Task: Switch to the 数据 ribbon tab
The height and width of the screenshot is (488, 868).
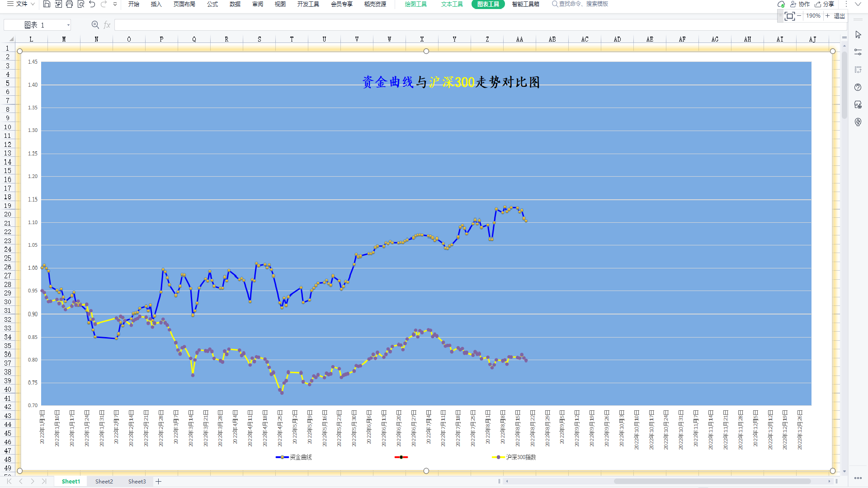Action: coord(235,4)
